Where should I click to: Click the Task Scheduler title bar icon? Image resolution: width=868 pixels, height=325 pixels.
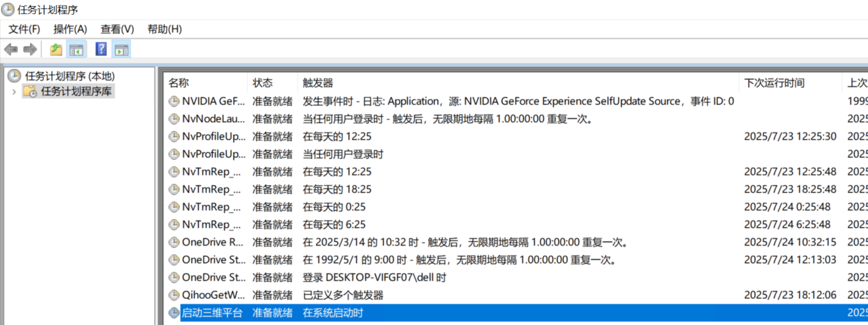[x=9, y=10]
